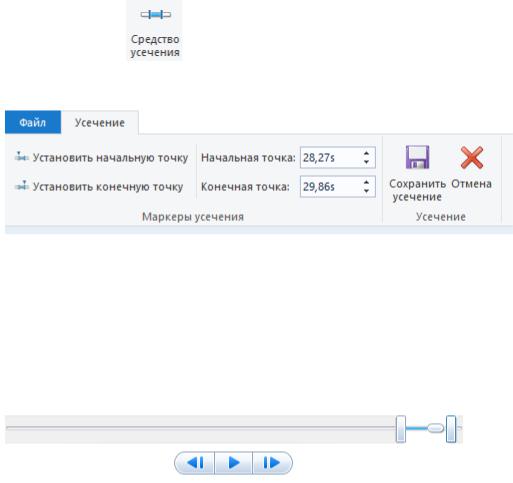Step forward one frame
513x483 pixels.
click(272, 463)
